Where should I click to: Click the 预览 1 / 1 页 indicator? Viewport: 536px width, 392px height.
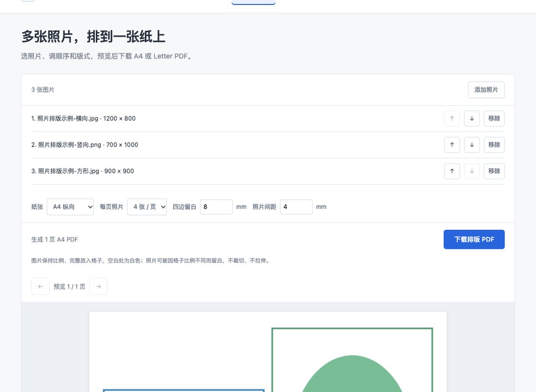pos(69,286)
